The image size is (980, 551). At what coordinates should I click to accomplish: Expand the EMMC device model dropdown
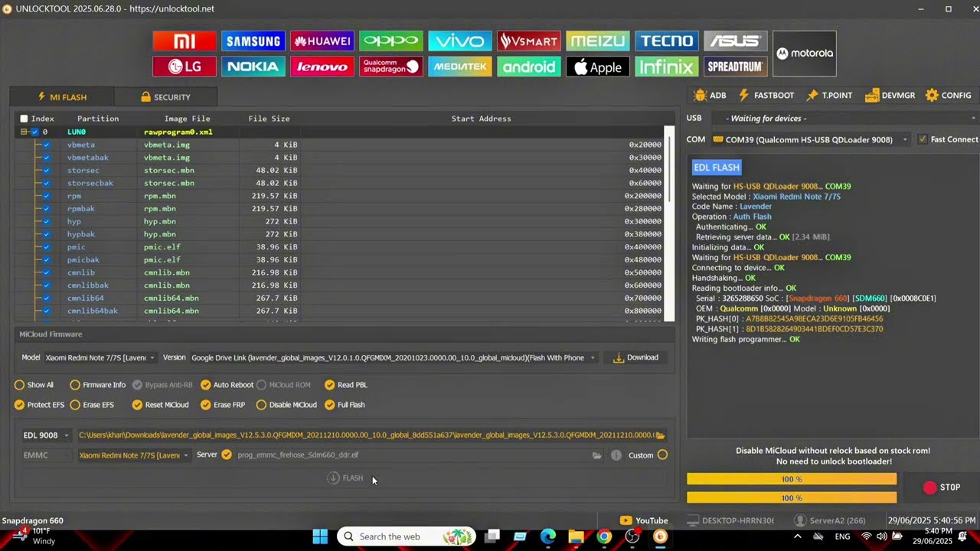point(134,455)
